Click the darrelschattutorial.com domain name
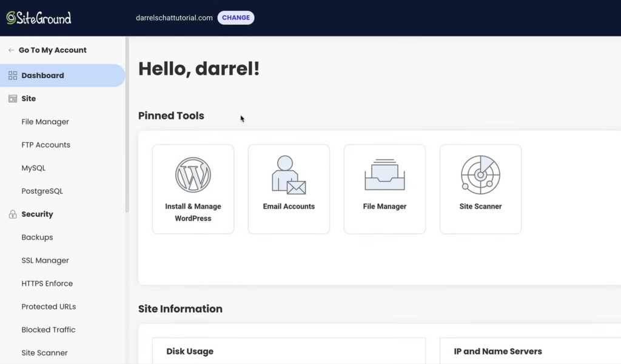 pos(174,18)
